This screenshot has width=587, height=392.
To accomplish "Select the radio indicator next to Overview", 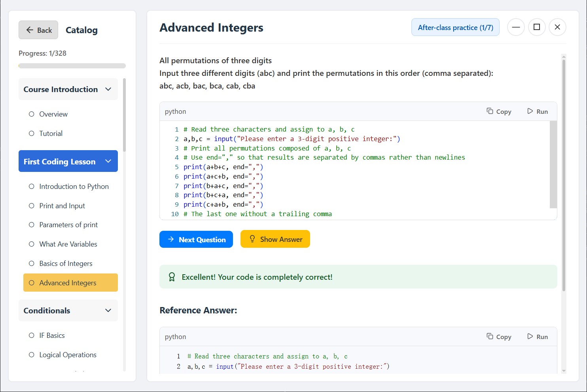I will coord(32,114).
